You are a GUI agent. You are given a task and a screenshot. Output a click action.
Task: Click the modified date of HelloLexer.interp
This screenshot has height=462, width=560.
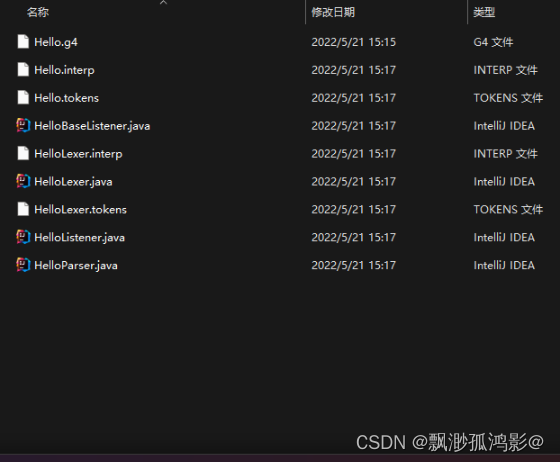coord(354,154)
